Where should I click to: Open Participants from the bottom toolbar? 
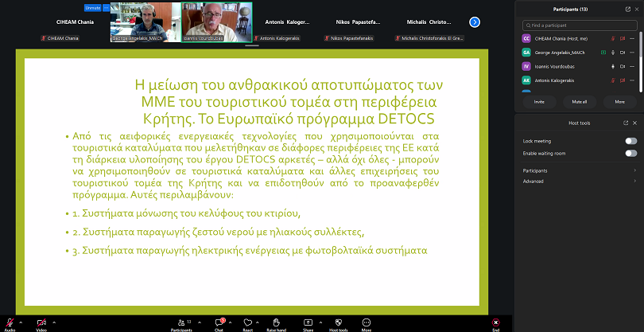pos(181,322)
